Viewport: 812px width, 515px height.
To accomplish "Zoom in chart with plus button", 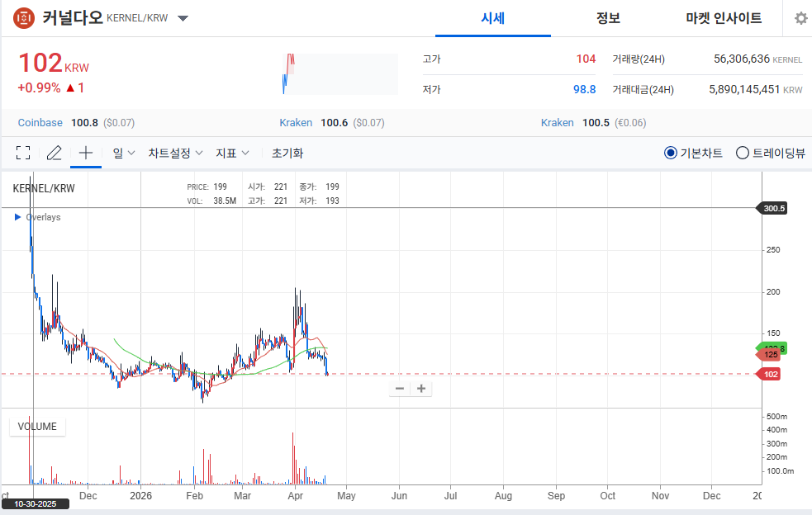I will [421, 389].
